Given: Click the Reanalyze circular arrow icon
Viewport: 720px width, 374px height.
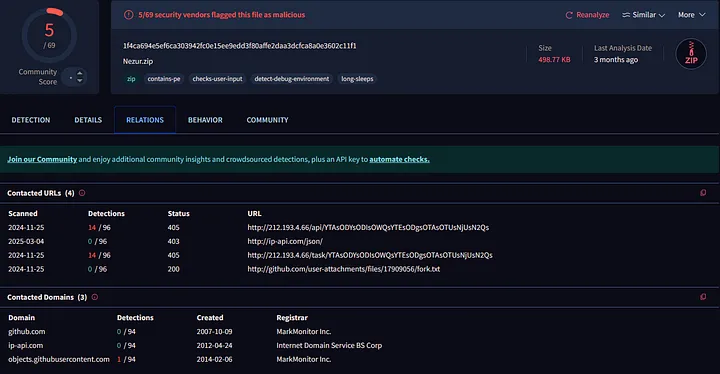Looking at the screenshot, I should tap(569, 15).
